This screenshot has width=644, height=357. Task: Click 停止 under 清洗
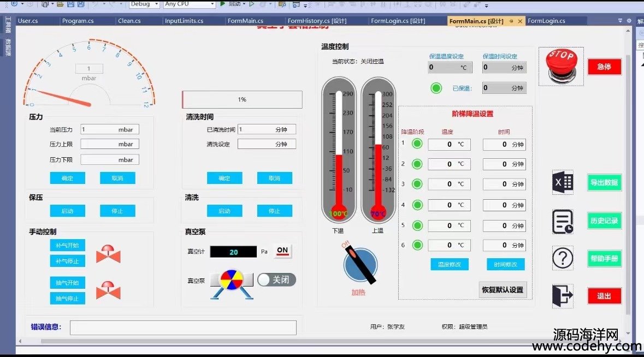274,211
